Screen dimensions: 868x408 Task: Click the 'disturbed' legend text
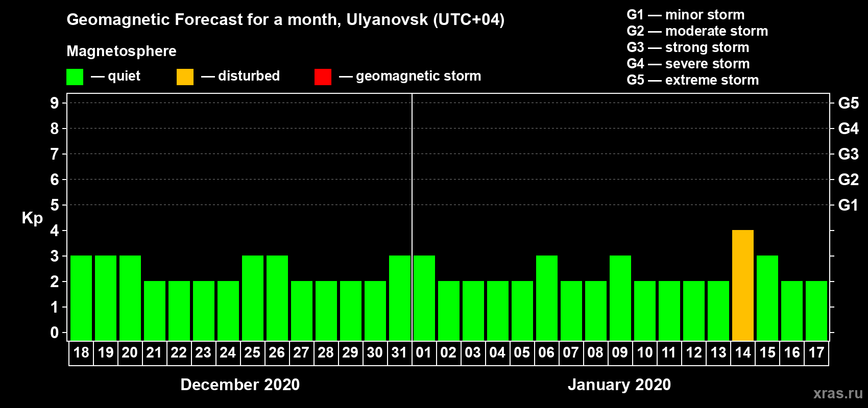(249, 76)
